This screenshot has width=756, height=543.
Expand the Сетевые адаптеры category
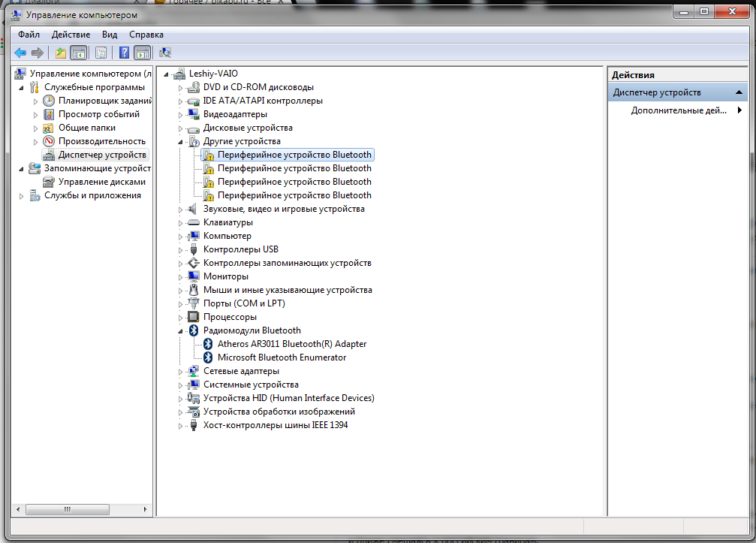tap(181, 371)
